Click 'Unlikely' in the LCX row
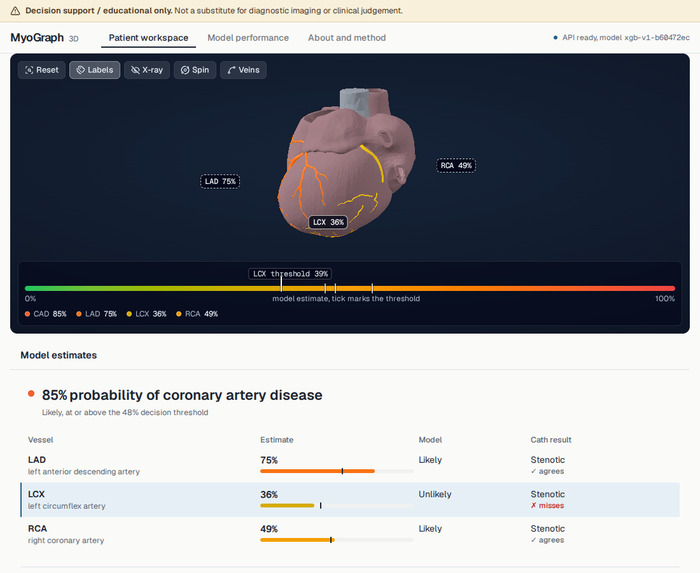Viewport: 700px width, 573px height. click(435, 494)
